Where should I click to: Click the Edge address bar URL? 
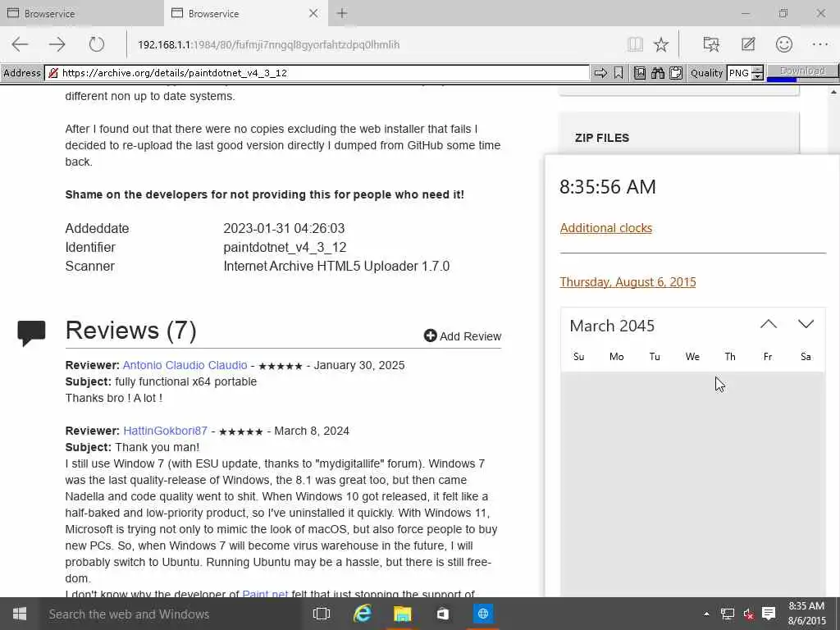pyautogui.click(x=268, y=45)
